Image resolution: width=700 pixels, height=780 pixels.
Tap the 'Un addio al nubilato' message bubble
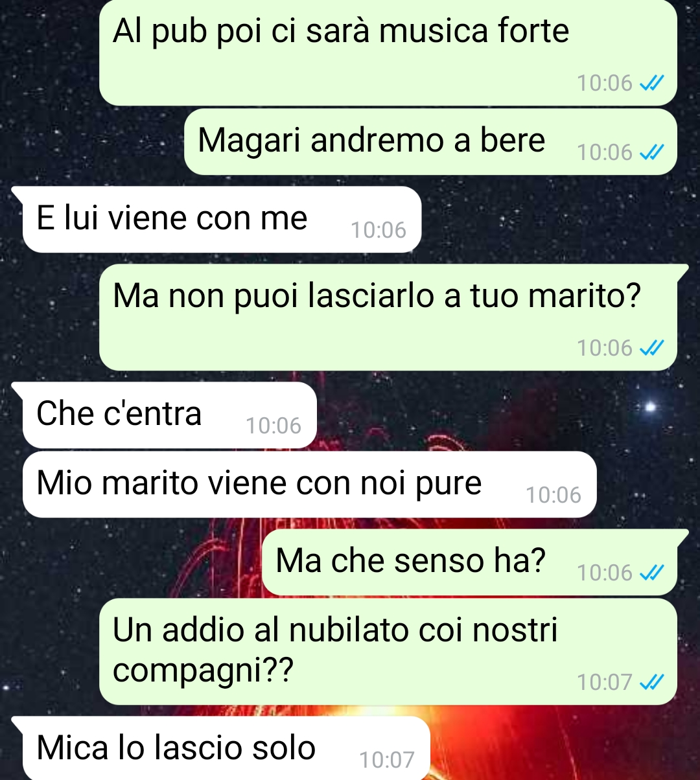click(388, 652)
